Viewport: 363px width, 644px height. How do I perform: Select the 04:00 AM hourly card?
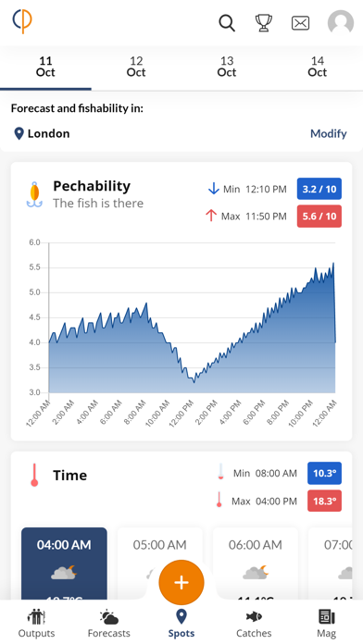point(64,563)
